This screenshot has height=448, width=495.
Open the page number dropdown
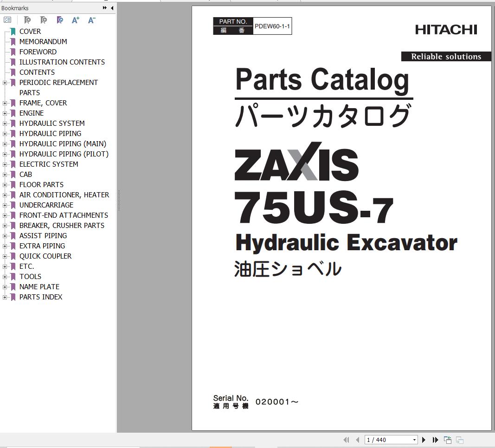click(414, 440)
